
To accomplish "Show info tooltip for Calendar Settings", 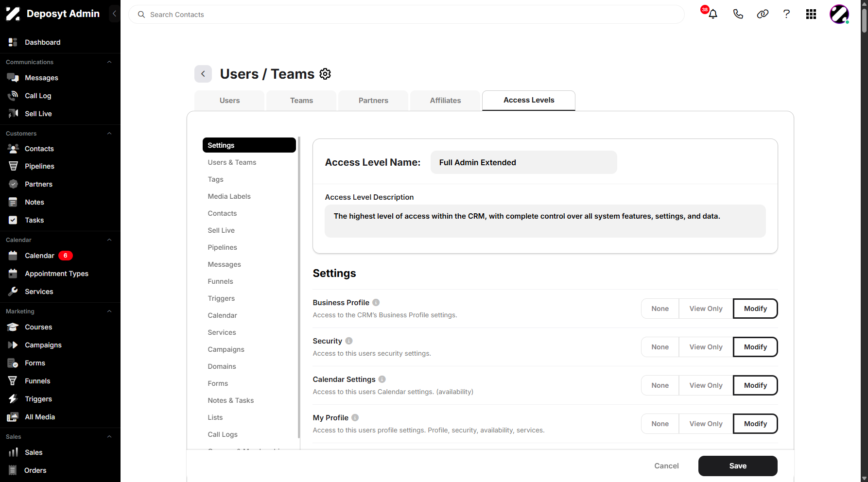I will click(x=382, y=379).
